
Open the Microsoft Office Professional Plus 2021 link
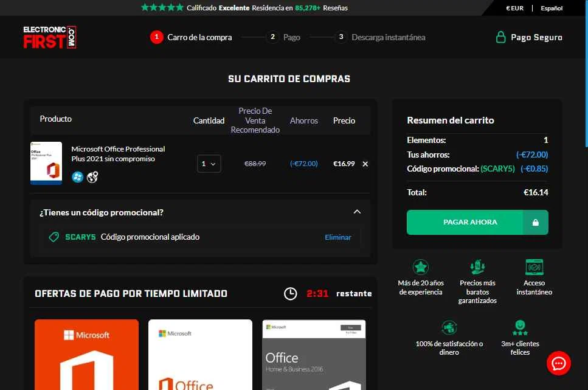click(118, 154)
